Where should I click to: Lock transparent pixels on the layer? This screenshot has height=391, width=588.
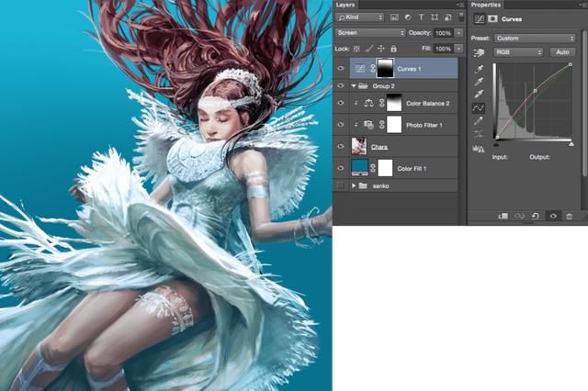pos(356,49)
